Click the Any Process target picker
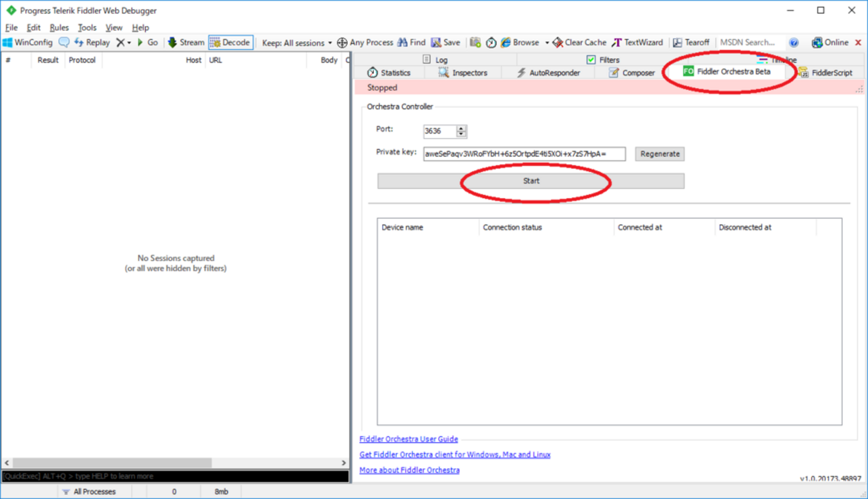This screenshot has height=499, width=868. 365,42
